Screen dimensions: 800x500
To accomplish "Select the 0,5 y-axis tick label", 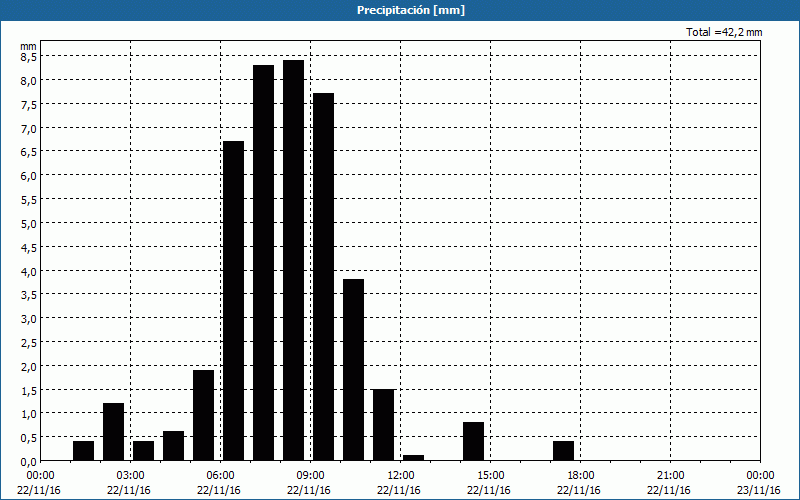I will pos(28,438).
